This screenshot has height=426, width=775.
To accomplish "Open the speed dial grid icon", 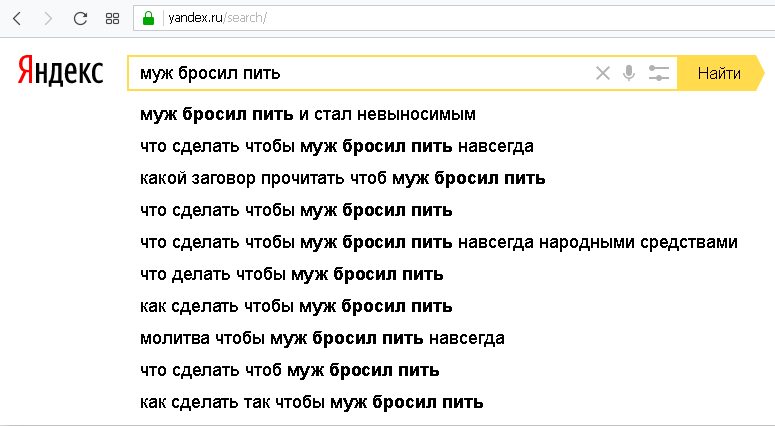I will (113, 19).
